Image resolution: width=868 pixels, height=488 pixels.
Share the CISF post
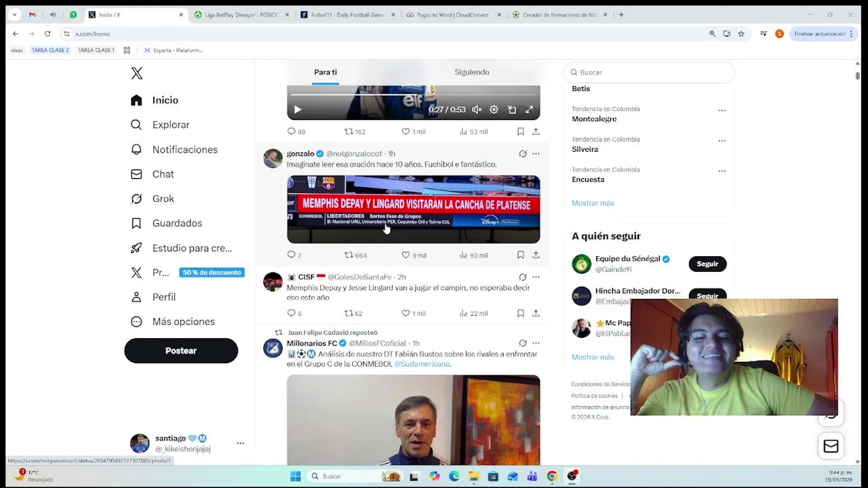(x=536, y=313)
